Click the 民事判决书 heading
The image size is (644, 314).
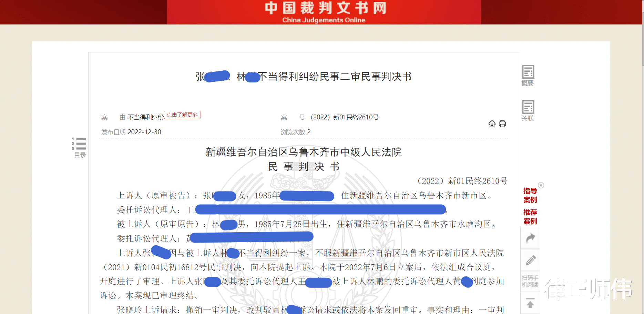coord(304,167)
